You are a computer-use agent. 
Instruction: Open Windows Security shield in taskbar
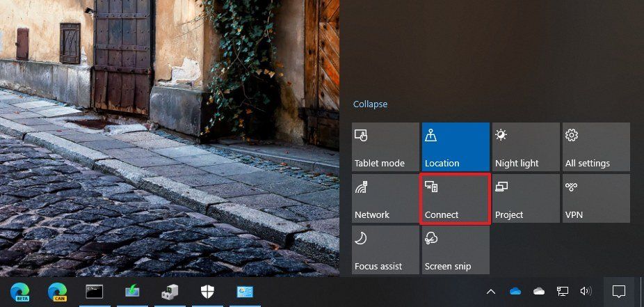pos(207,292)
